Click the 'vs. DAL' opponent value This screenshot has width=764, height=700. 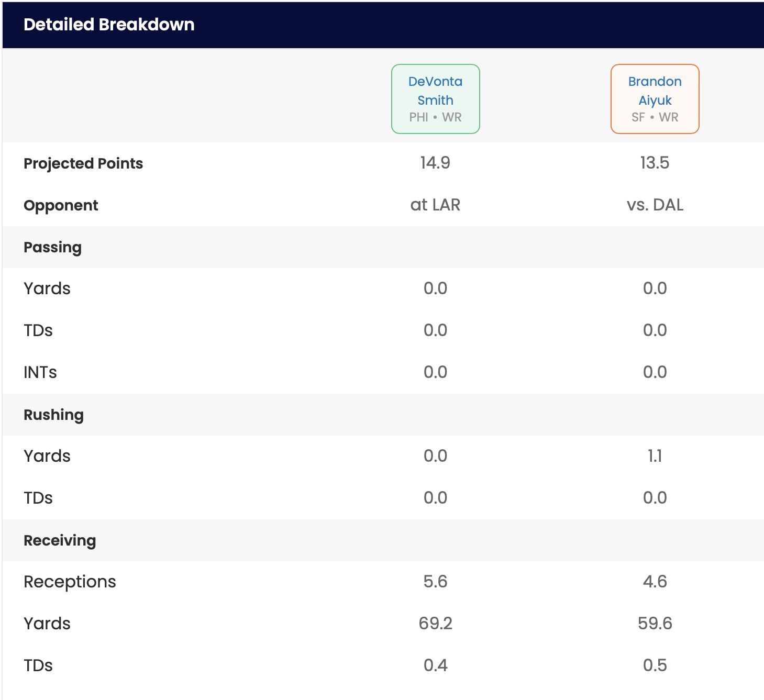click(655, 205)
